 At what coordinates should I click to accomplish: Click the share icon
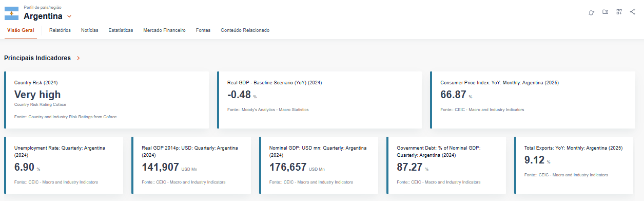pyautogui.click(x=632, y=12)
